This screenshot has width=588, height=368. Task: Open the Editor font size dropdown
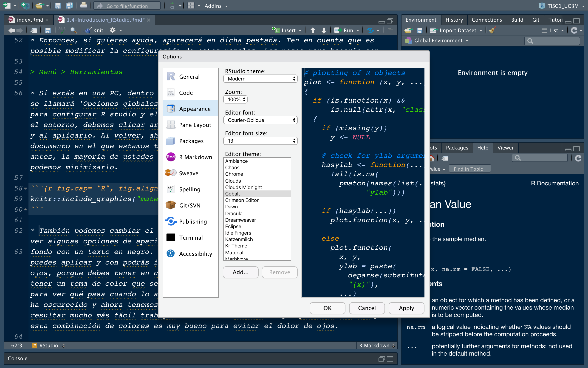260,141
